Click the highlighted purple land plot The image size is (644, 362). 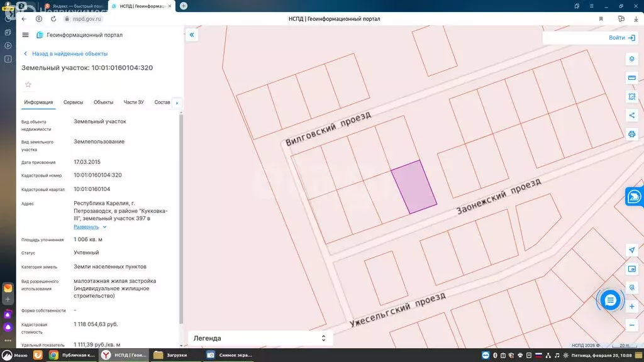[x=414, y=187]
